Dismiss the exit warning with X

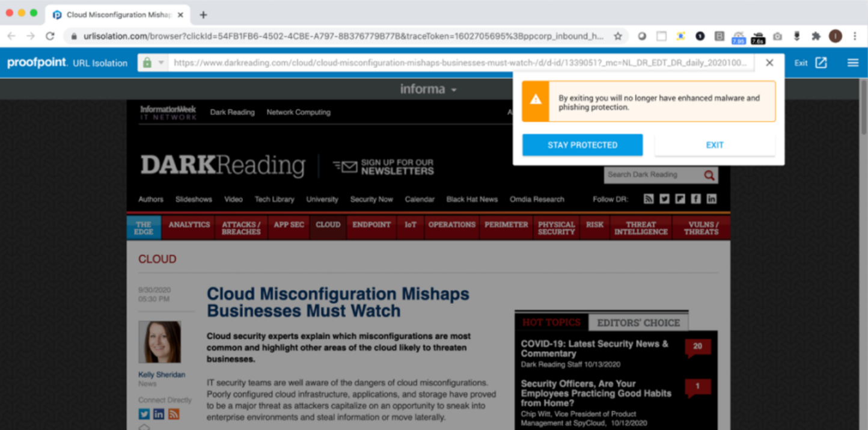[769, 63]
